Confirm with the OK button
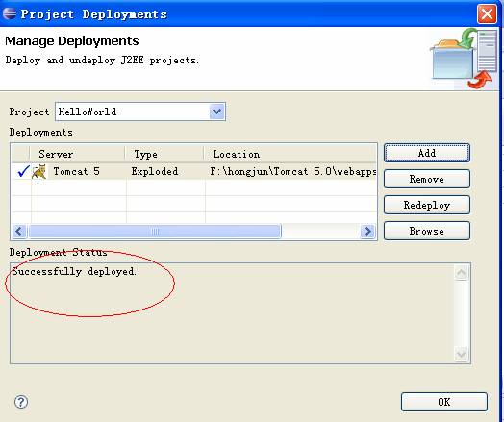504x422 pixels. point(444,402)
